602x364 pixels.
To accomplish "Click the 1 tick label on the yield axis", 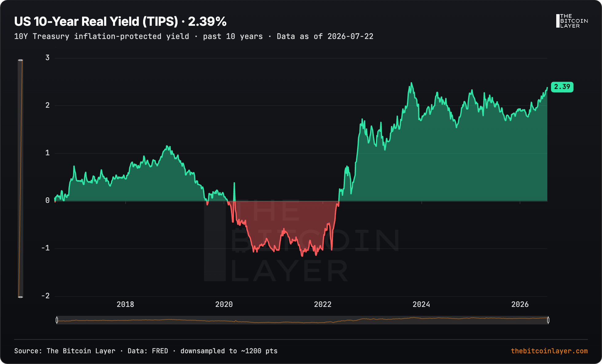I will tap(47, 153).
